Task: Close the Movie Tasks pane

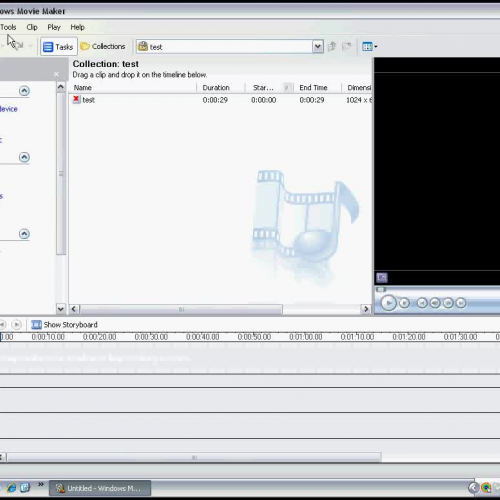Action: coord(56,74)
